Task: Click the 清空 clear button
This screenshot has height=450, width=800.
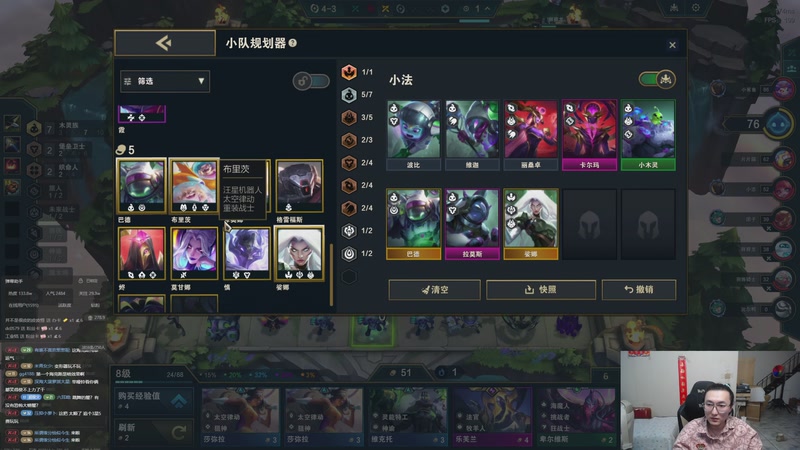Action: (434, 290)
